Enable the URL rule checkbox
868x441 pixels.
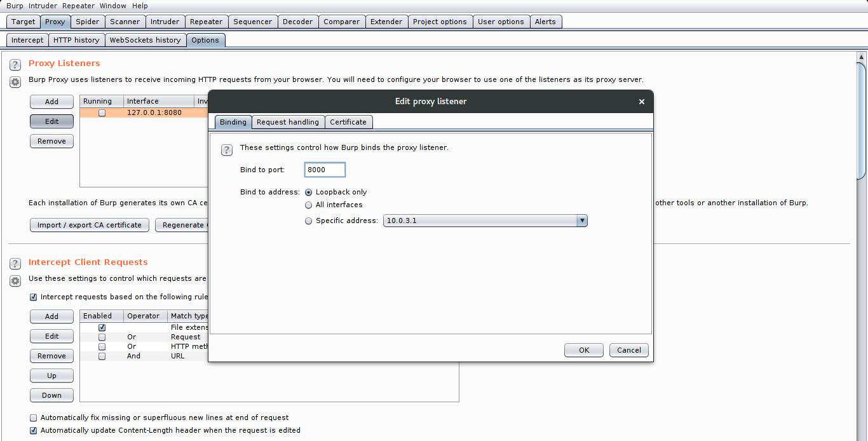pos(102,356)
